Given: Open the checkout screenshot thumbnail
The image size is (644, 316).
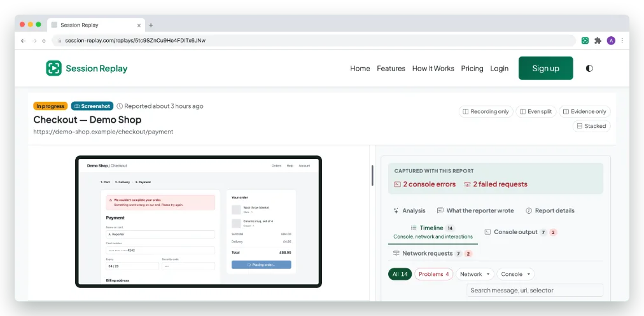Looking at the screenshot, I should (199, 222).
